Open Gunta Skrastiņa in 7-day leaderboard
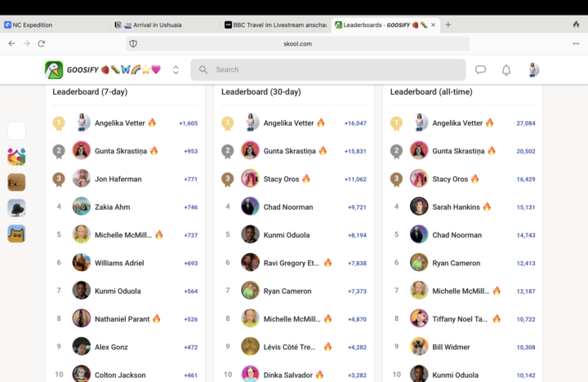The height and width of the screenshot is (382, 588). tap(121, 151)
